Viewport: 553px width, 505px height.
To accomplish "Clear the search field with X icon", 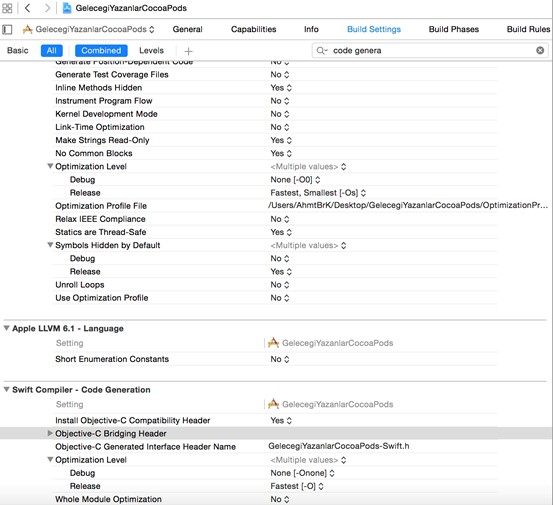I will coord(540,50).
